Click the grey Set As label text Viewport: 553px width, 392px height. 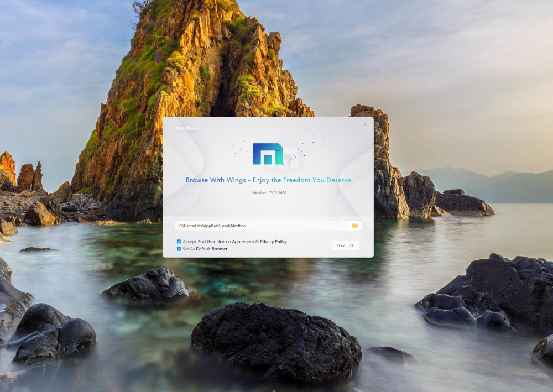(x=189, y=249)
